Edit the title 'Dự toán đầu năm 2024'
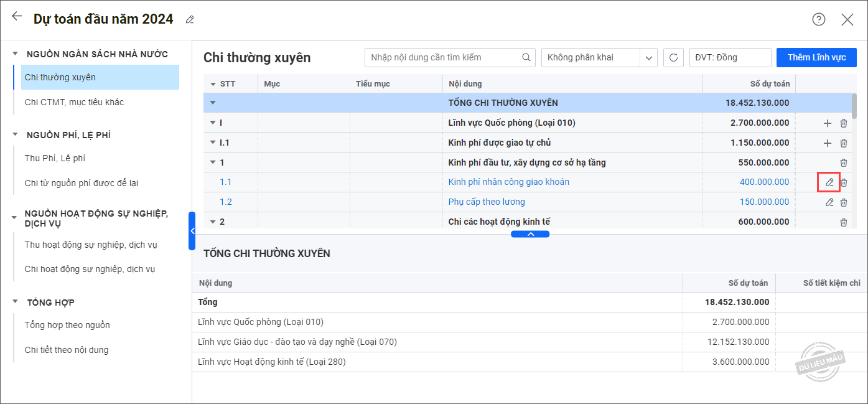The image size is (868, 404). tap(190, 20)
